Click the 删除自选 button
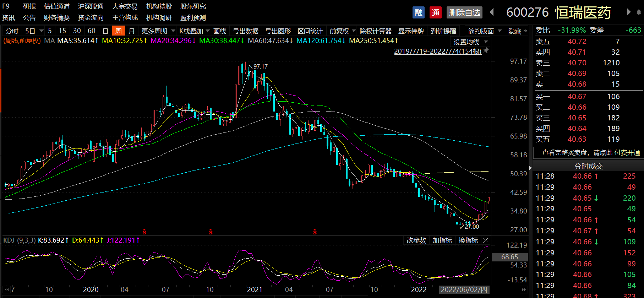The height and width of the screenshot is (298, 644). 464,13
